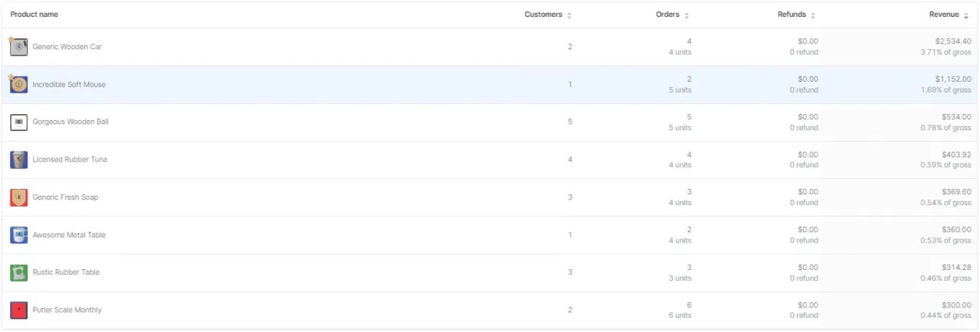Click the Putler Scale Monthly product icon
This screenshot has width=980, height=332.
(x=19, y=310)
